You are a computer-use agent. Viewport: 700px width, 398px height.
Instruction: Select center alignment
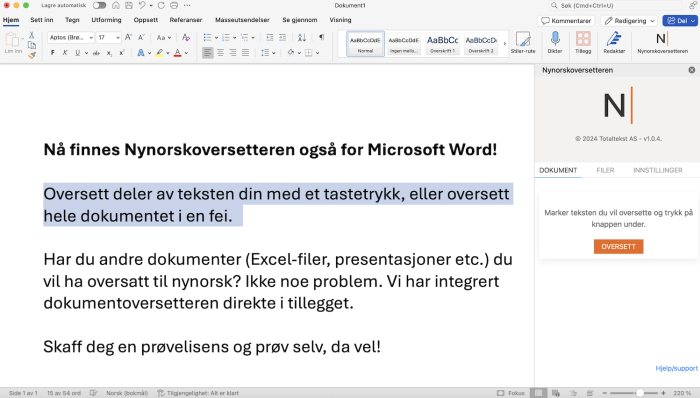click(x=220, y=53)
